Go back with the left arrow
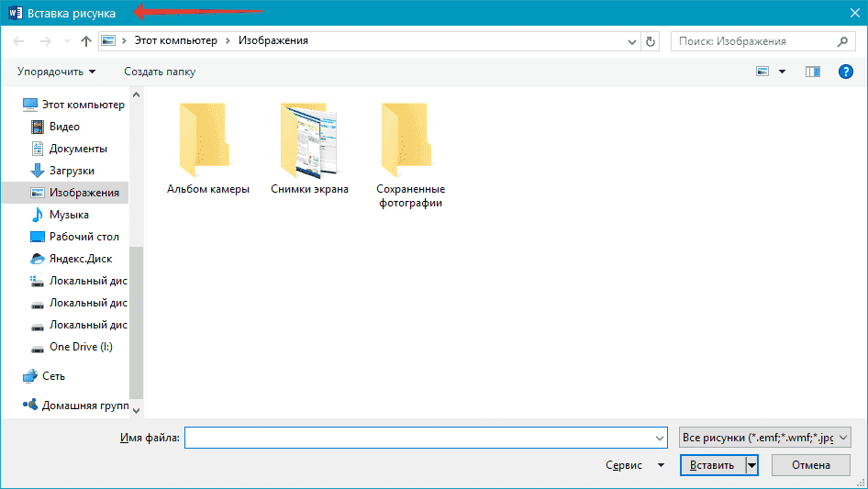The image size is (868, 489). [19, 41]
